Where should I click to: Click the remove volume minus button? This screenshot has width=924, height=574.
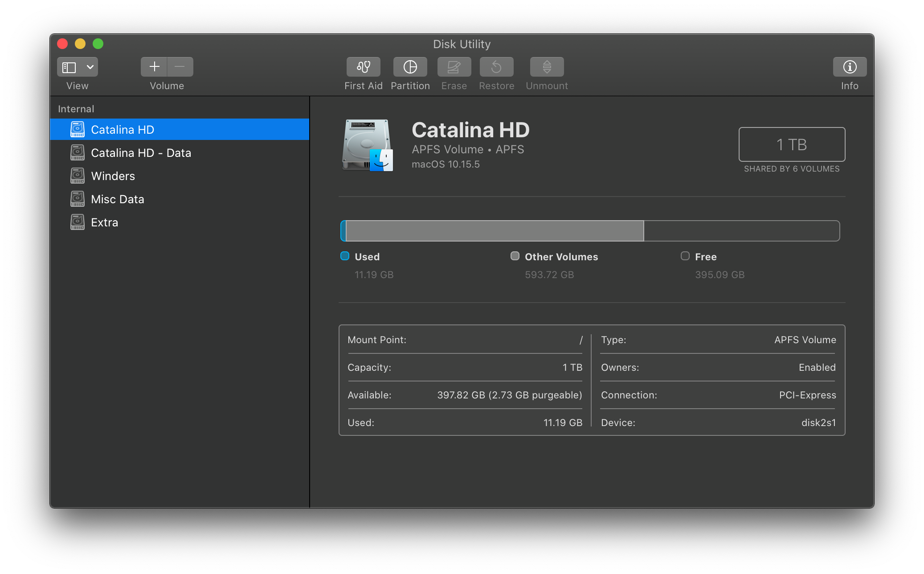coord(180,67)
